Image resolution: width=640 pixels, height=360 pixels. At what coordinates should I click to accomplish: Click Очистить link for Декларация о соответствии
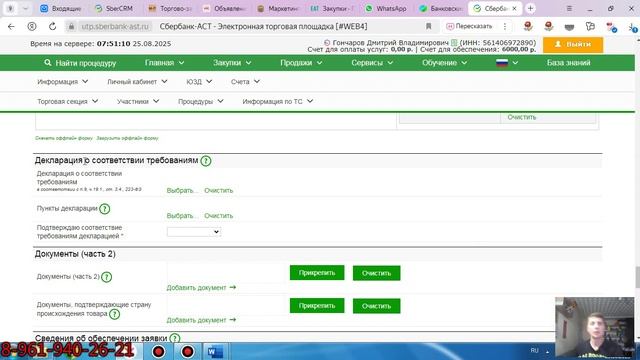(218, 191)
